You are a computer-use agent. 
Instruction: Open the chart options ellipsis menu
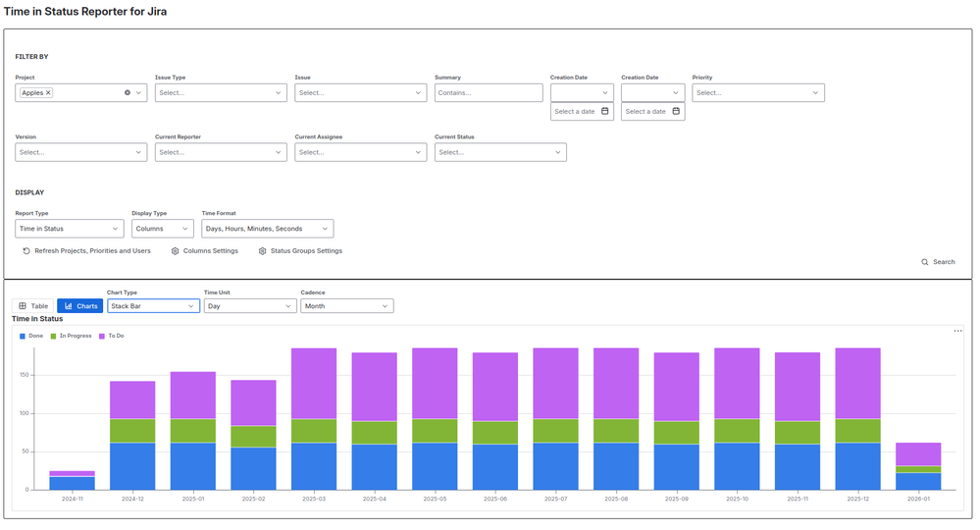point(957,331)
